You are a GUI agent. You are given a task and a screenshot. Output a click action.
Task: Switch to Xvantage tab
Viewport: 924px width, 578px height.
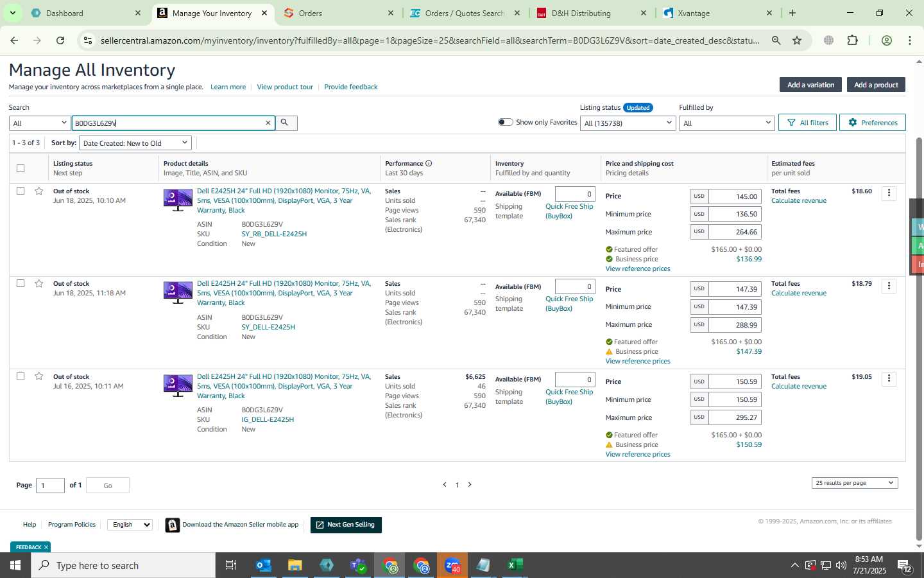(717, 13)
